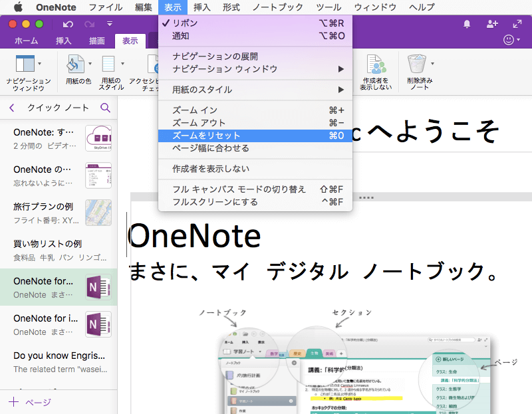Open the ツール menu
The height and width of the screenshot is (414, 532).
[x=329, y=7]
